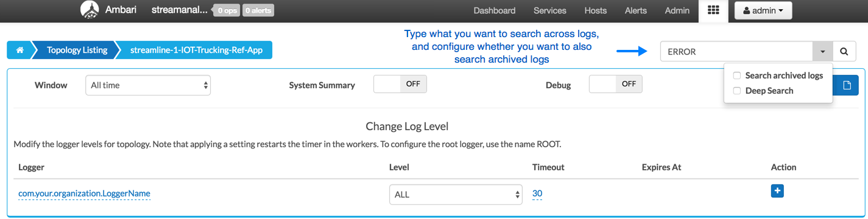Click the ERROR search input field
This screenshot has height=219, width=868.
736,52
